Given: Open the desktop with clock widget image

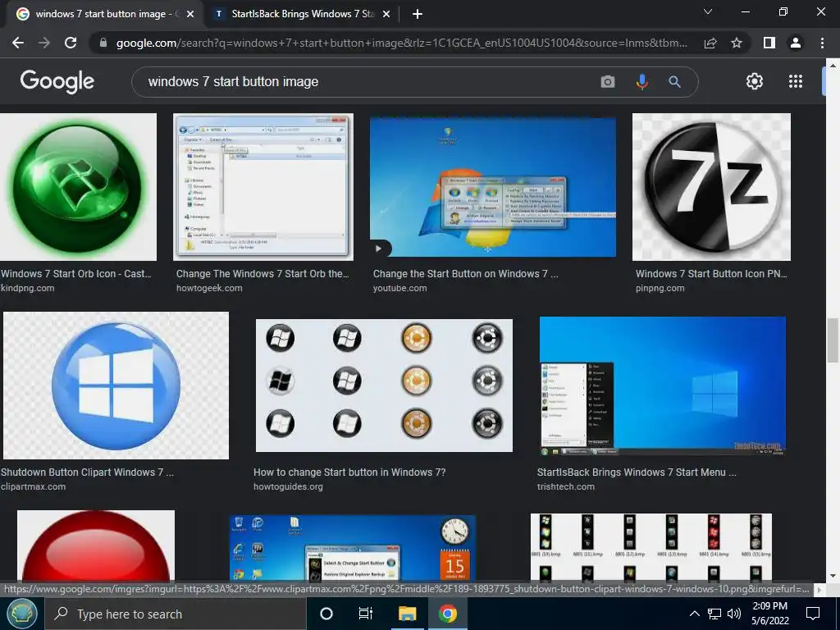Looking at the screenshot, I should point(353,549).
